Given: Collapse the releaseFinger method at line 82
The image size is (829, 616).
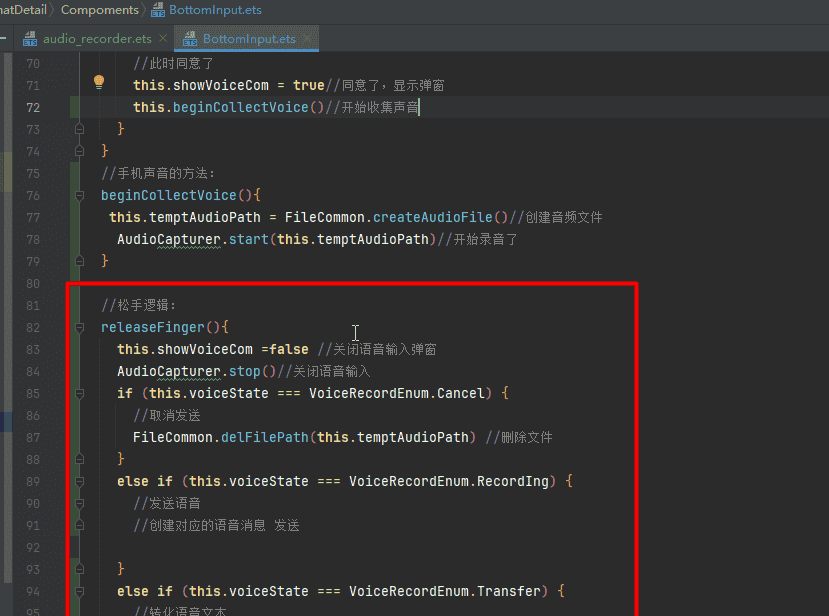Looking at the screenshot, I should pos(77,327).
